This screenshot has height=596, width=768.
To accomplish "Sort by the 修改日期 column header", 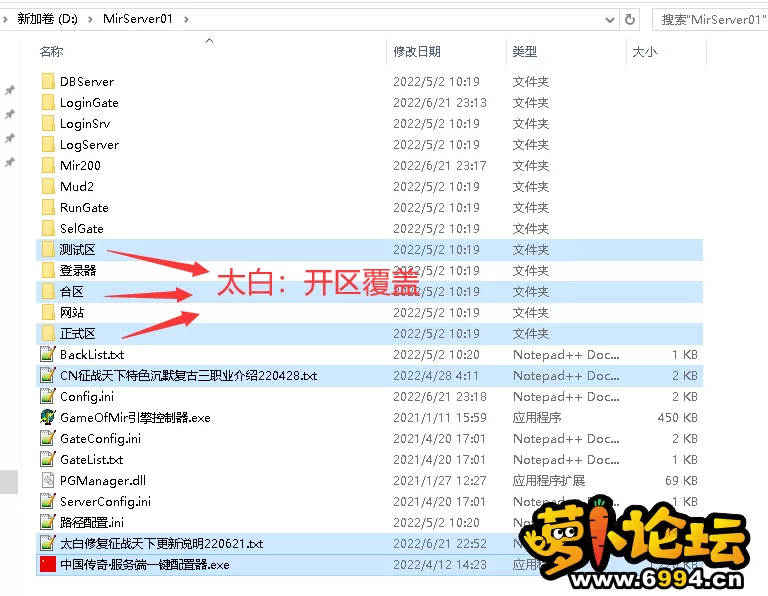I will [x=417, y=51].
